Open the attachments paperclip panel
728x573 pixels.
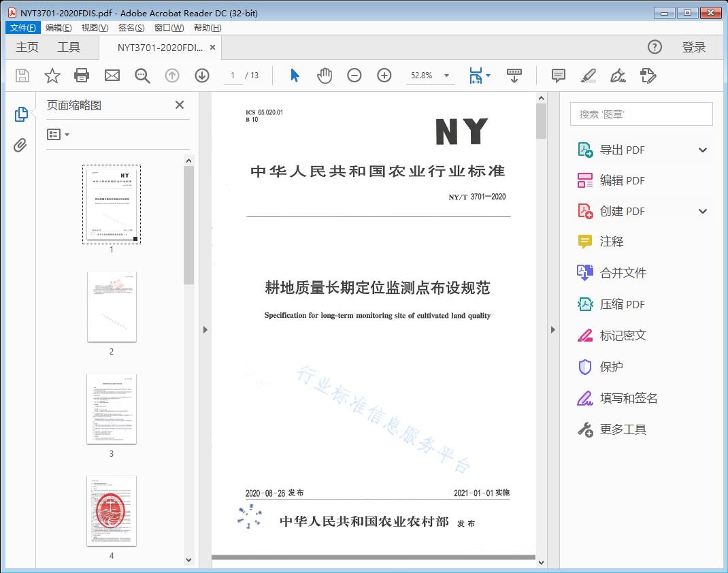20,145
